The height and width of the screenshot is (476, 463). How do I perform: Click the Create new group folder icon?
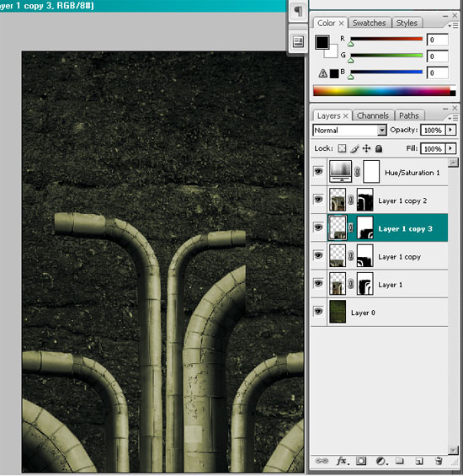tap(400, 461)
